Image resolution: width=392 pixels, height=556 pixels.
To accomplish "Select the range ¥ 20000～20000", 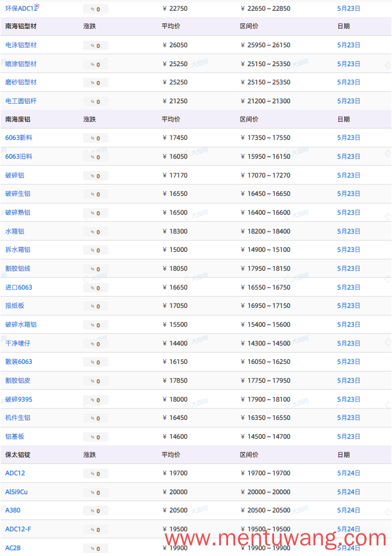I will pos(265,492).
